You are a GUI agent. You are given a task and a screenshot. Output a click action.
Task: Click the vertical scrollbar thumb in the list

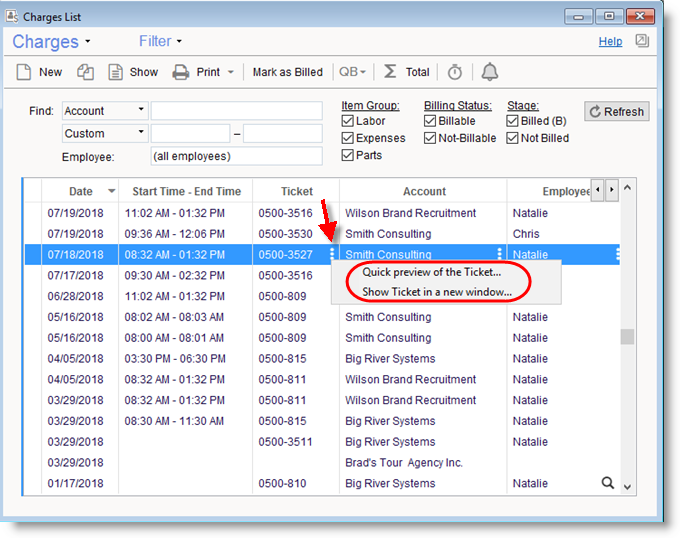point(627,337)
